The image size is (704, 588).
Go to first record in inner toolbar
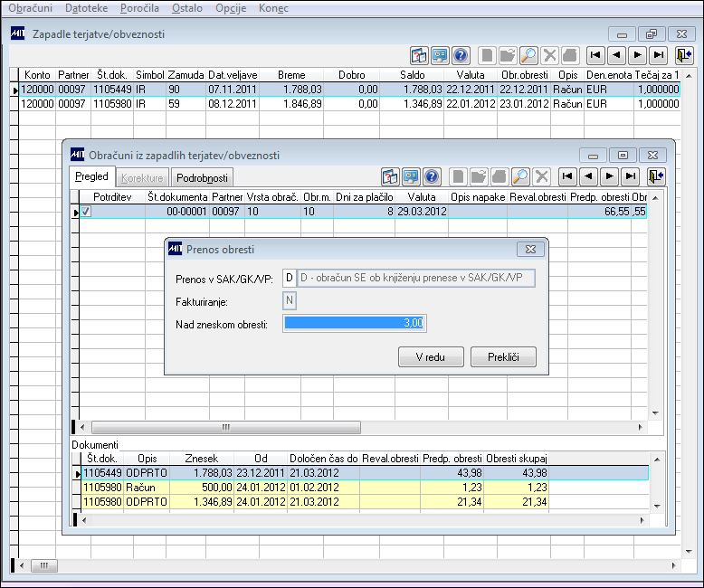pyautogui.click(x=567, y=176)
